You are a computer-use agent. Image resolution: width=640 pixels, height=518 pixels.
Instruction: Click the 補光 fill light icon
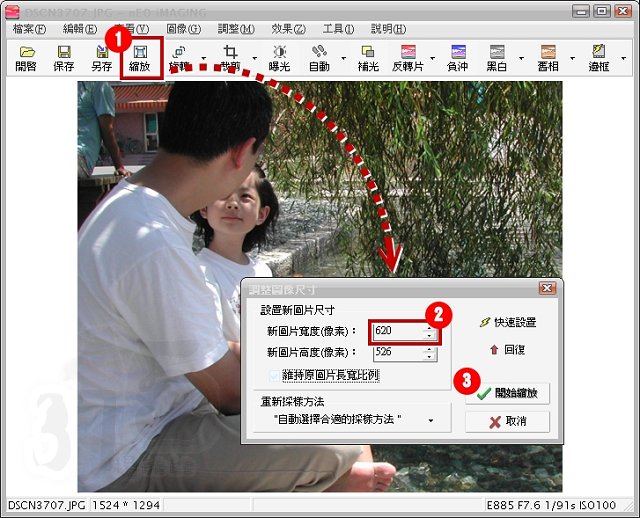pyautogui.click(x=368, y=58)
